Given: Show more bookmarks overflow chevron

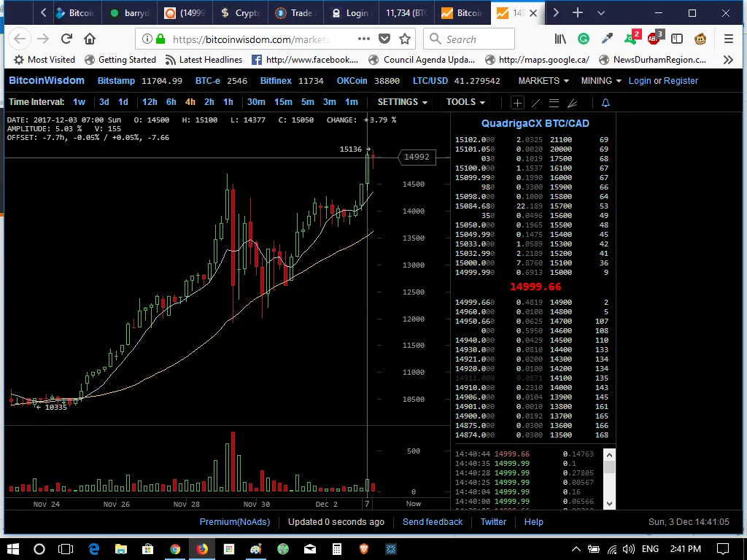Looking at the screenshot, I should (x=727, y=60).
